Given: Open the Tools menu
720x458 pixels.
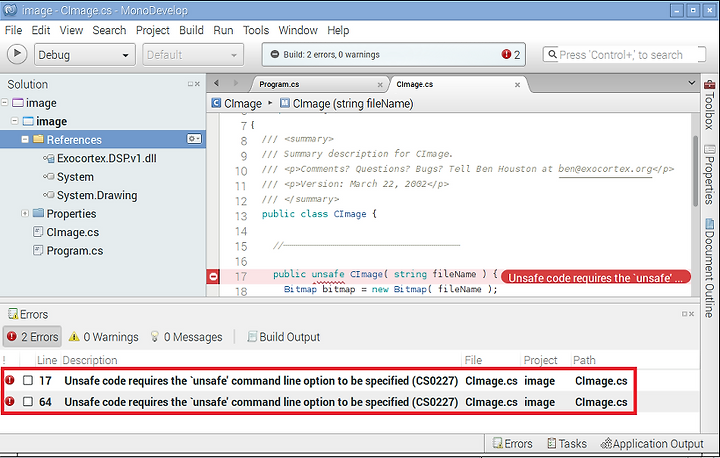Looking at the screenshot, I should click(x=256, y=30).
